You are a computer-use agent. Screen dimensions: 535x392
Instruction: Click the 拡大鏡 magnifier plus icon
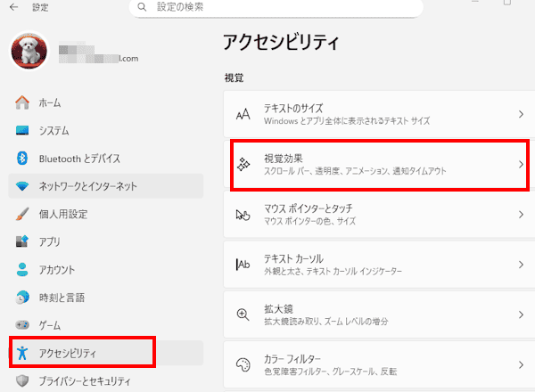(x=243, y=314)
